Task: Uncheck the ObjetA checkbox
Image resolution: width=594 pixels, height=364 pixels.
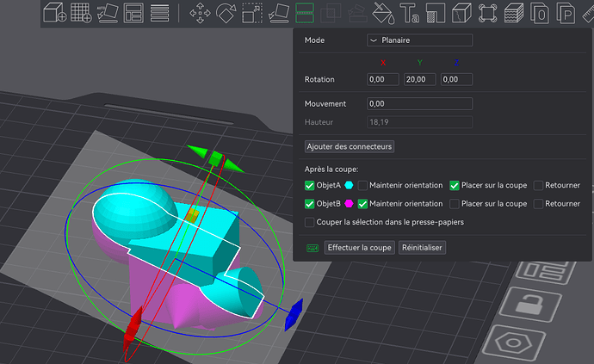Action: (x=310, y=185)
